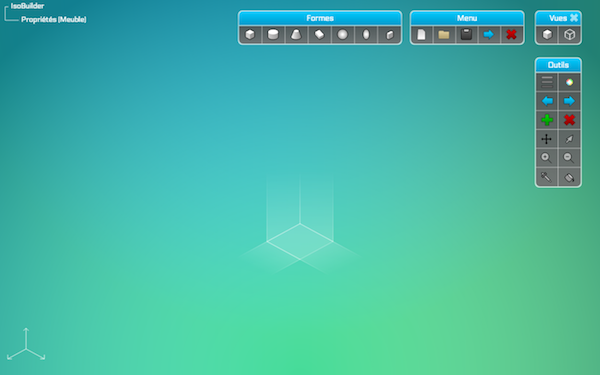Add a cube shape from Formes
Screen dimensions: 600x375
click(250, 35)
